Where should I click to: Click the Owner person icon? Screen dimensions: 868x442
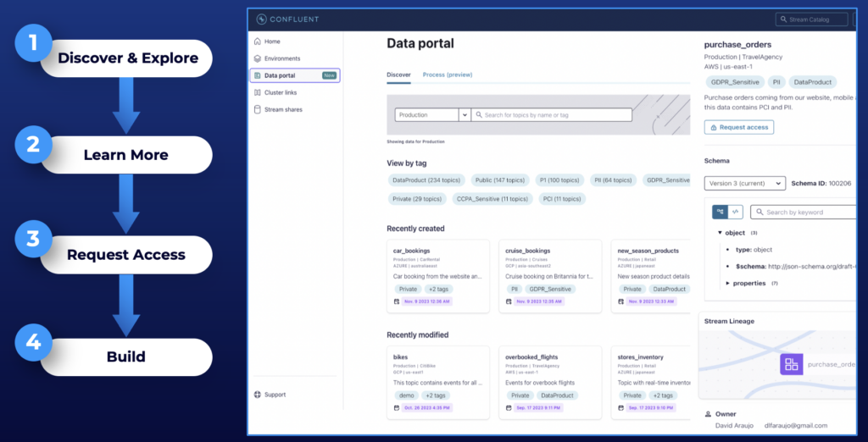click(x=708, y=414)
